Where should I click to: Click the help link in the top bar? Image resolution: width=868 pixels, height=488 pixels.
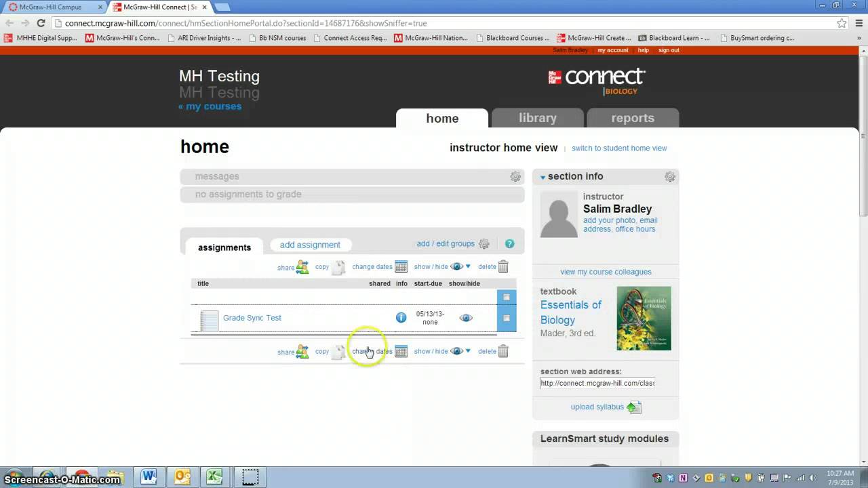click(x=644, y=50)
